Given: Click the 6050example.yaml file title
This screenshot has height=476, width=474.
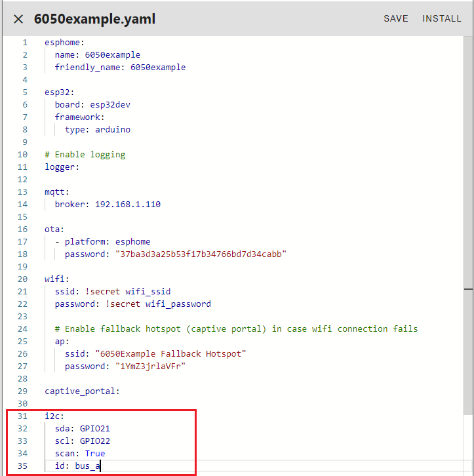Looking at the screenshot, I should click(94, 19).
